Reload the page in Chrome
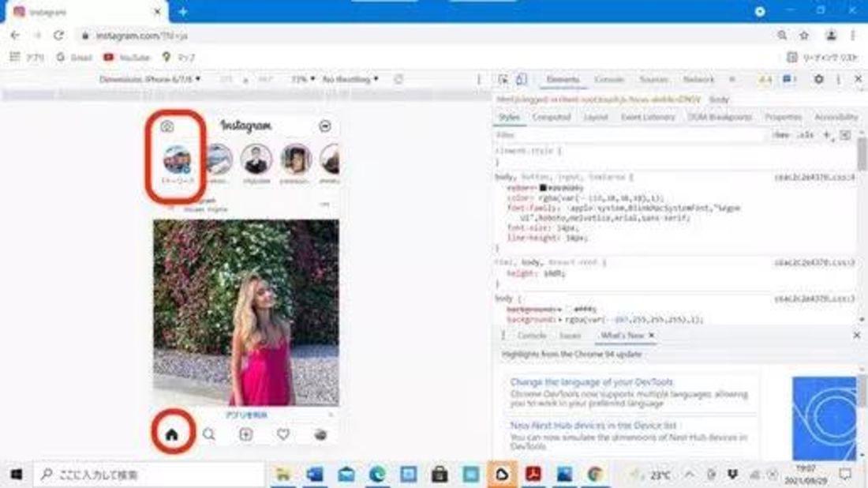Viewport: 868px width, 488px height. pos(58,36)
